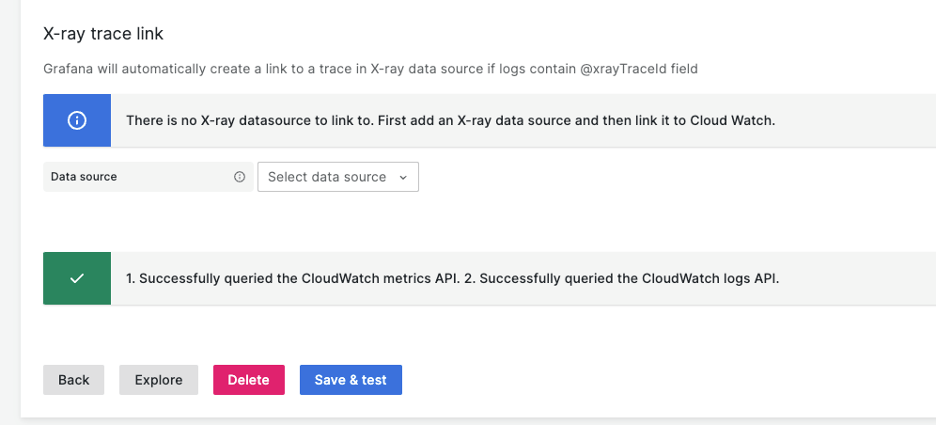Click the tooltip info icon beside Data source
Image resolution: width=936 pixels, height=426 pixels.
pyautogui.click(x=240, y=177)
